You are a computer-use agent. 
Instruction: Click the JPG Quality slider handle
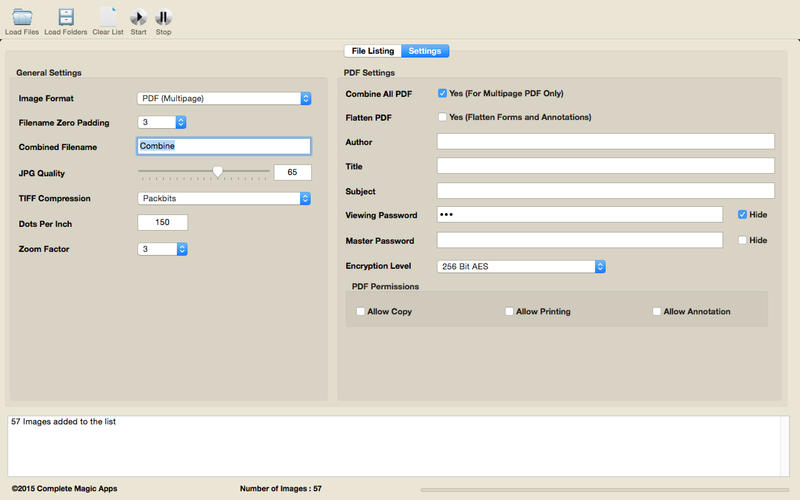pos(218,172)
